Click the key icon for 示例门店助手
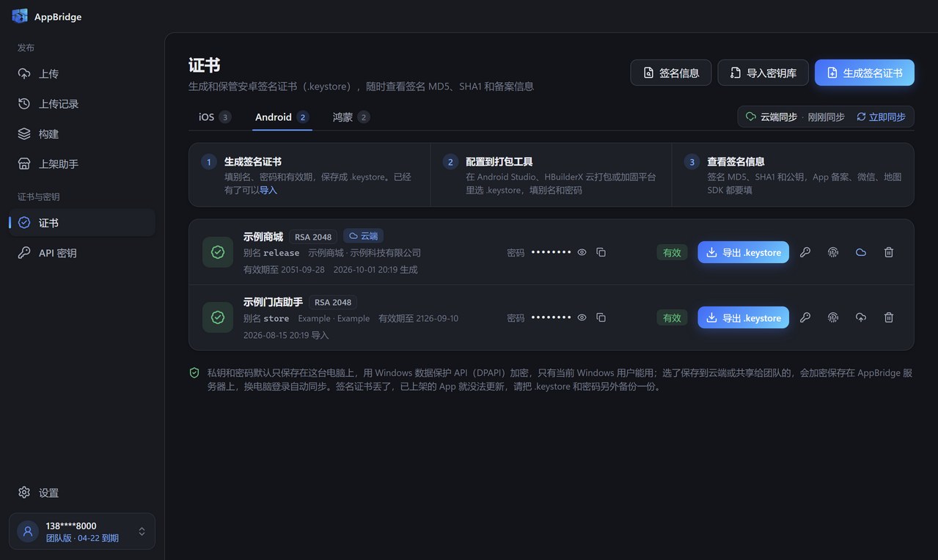The width and height of the screenshot is (938, 560). [805, 317]
